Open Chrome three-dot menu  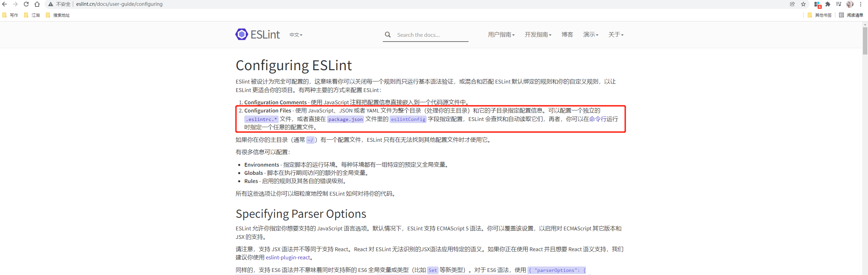click(861, 4)
